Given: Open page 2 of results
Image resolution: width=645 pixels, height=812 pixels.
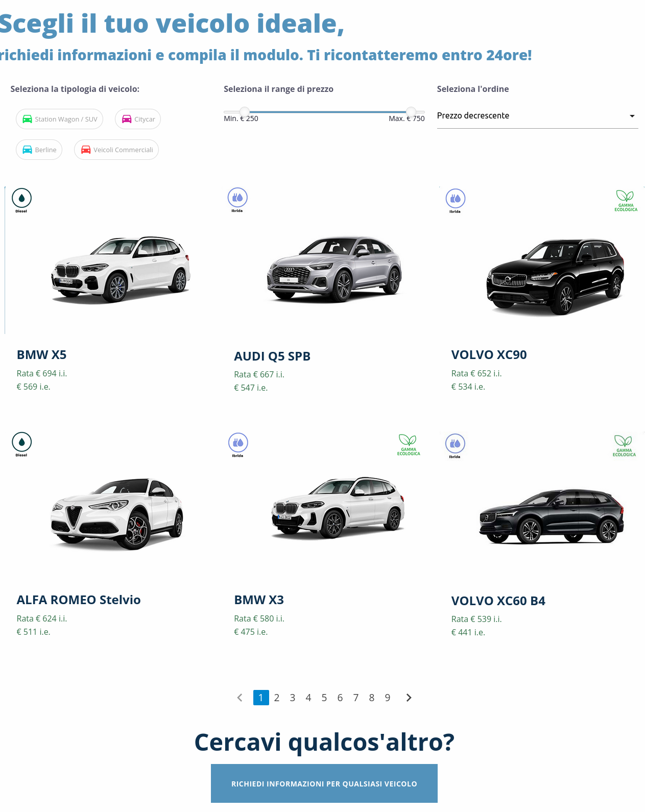Looking at the screenshot, I should click(x=277, y=698).
